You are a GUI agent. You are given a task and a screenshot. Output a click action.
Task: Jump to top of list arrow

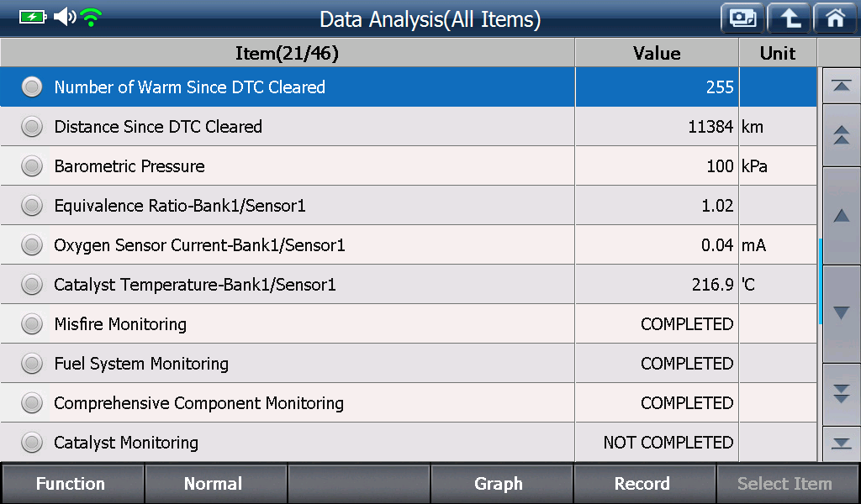click(x=841, y=87)
